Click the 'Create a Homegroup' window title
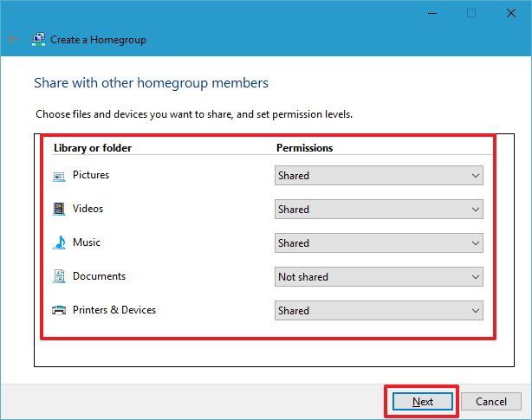This screenshot has width=532, height=420. (x=99, y=40)
